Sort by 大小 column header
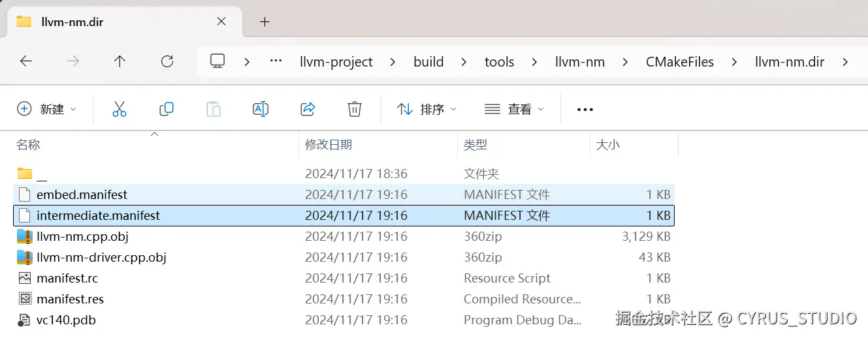Viewport: 868px width, 338px height. click(x=608, y=144)
